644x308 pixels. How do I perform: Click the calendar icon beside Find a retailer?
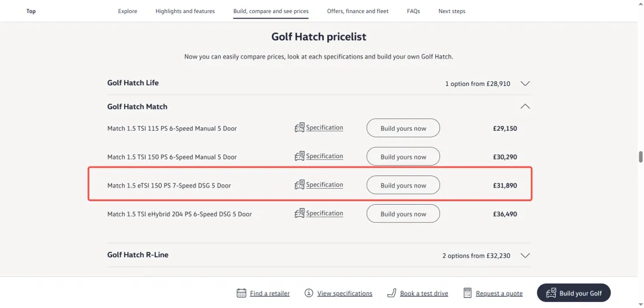coord(241,293)
